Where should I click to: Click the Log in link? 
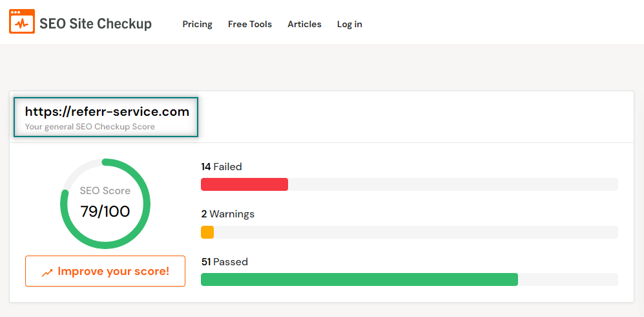(349, 24)
